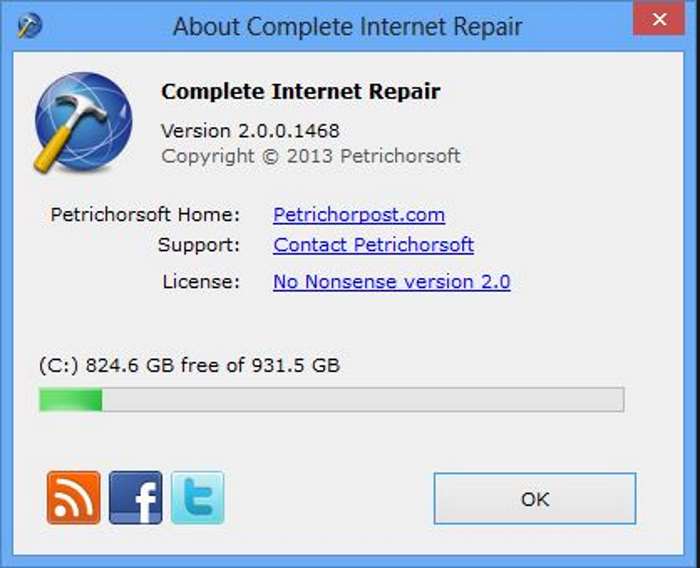Click the Version 2.0.0.1468 text
This screenshot has width=700, height=568.
tap(250, 131)
